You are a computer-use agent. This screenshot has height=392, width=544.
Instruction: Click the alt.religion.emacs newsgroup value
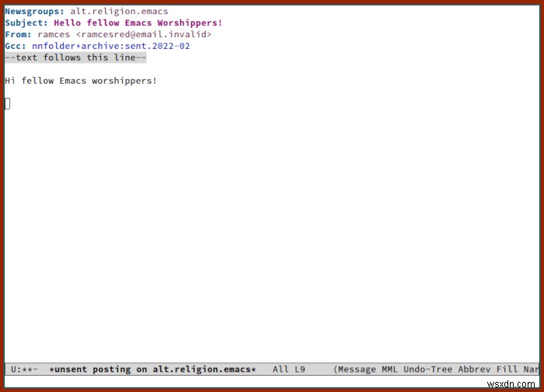click(119, 12)
